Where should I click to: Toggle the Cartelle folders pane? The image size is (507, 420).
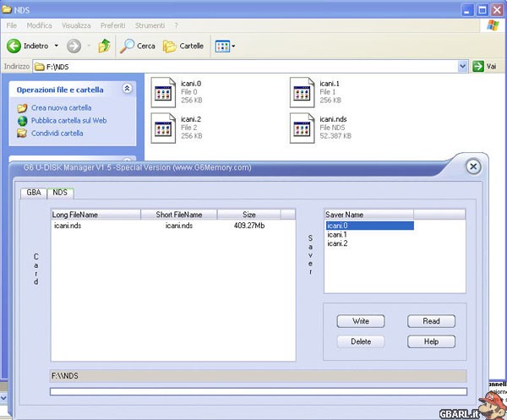coord(183,46)
